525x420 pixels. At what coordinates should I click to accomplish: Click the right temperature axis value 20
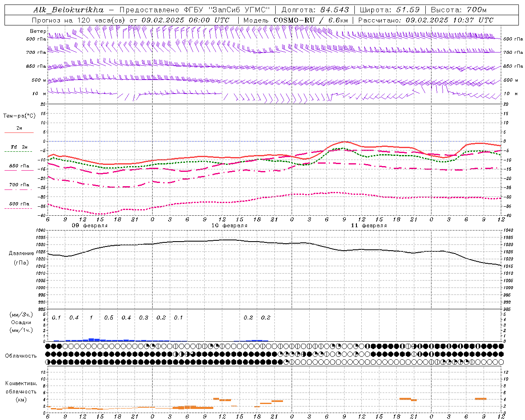click(506, 104)
